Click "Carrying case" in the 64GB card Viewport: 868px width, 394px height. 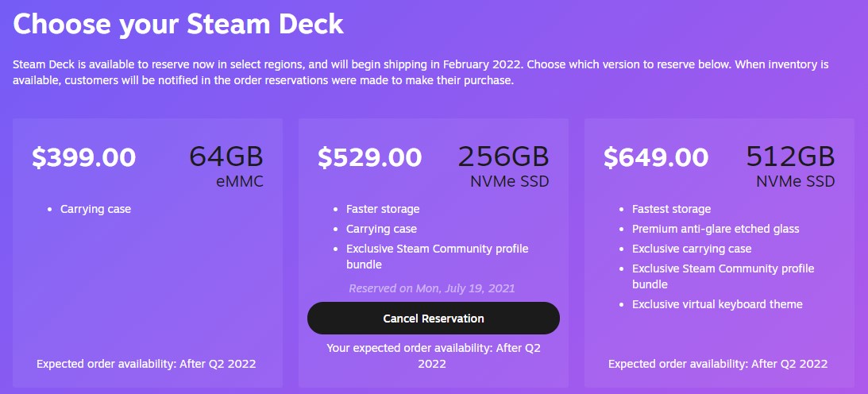(x=95, y=209)
